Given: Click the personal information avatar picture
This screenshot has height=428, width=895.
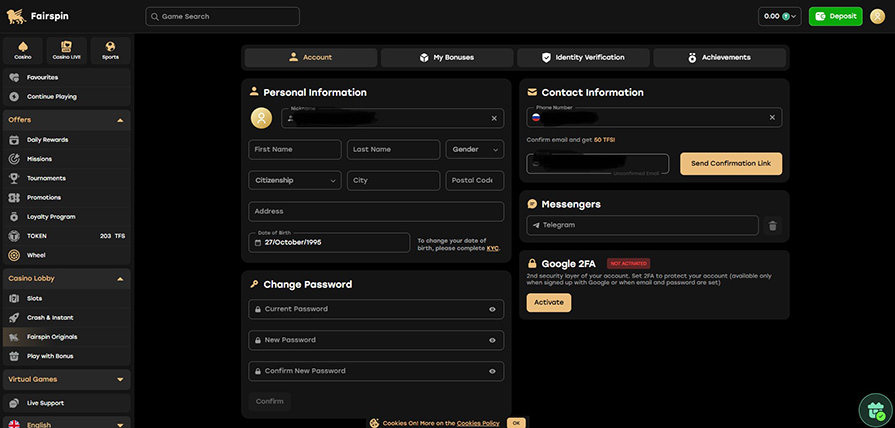Looking at the screenshot, I should (261, 118).
